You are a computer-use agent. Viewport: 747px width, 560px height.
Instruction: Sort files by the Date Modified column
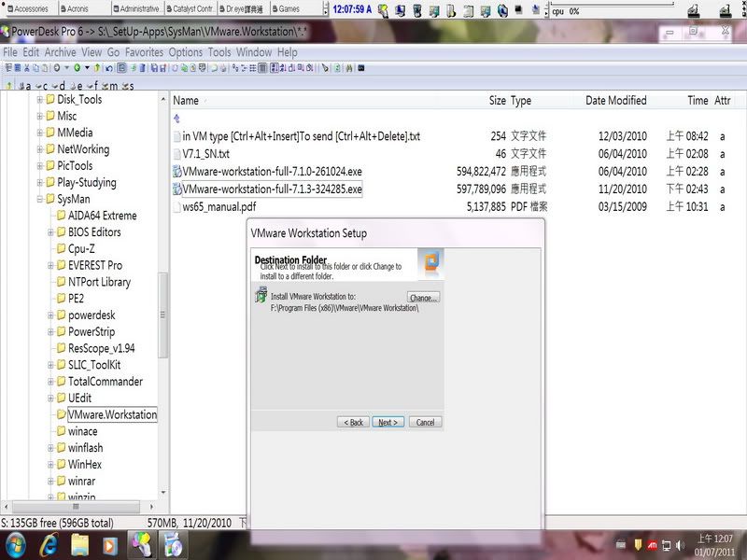[x=615, y=101]
